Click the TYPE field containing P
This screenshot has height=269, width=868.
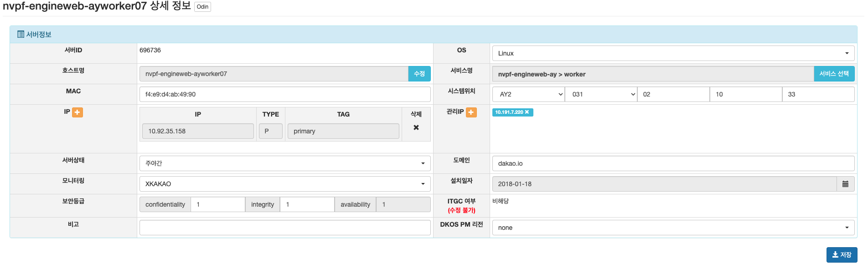click(x=271, y=131)
